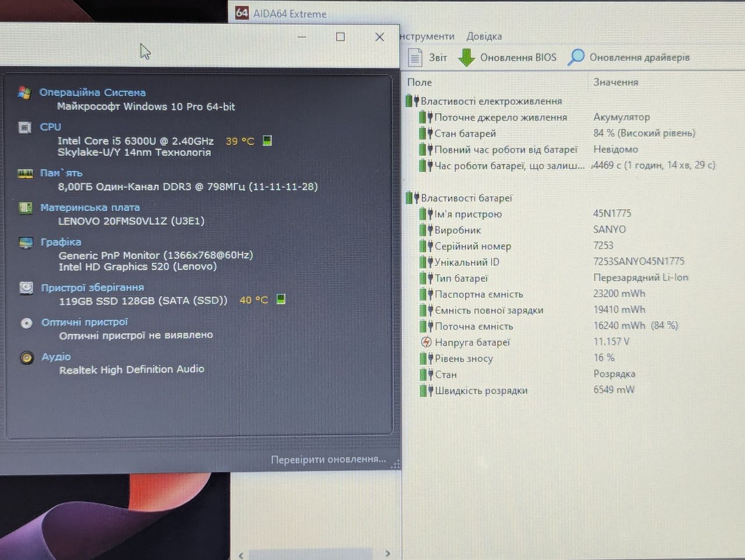Click the battery icon beside Стан батареї

click(x=427, y=133)
